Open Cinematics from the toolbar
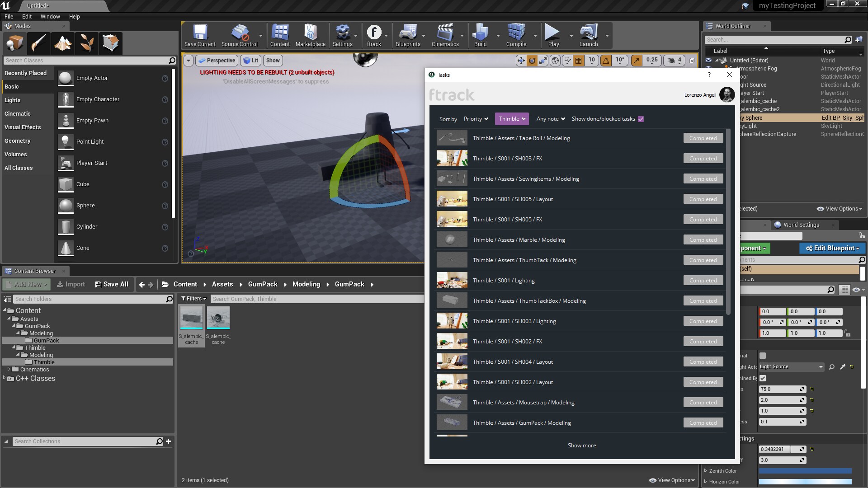 [x=446, y=35]
